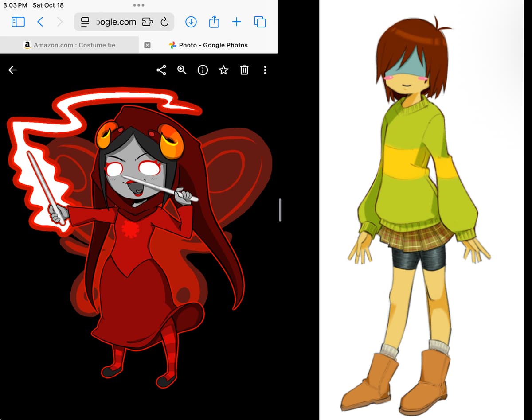Screen dimensions: 532x420
Task: Open Google Photos more options menu
Action: click(265, 70)
